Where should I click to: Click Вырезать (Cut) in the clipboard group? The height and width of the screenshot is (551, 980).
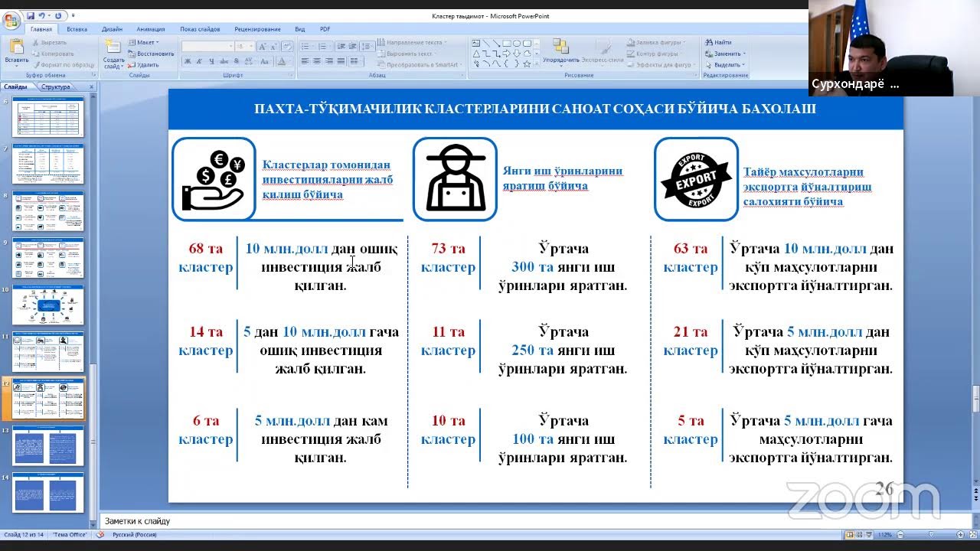[x=50, y=42]
